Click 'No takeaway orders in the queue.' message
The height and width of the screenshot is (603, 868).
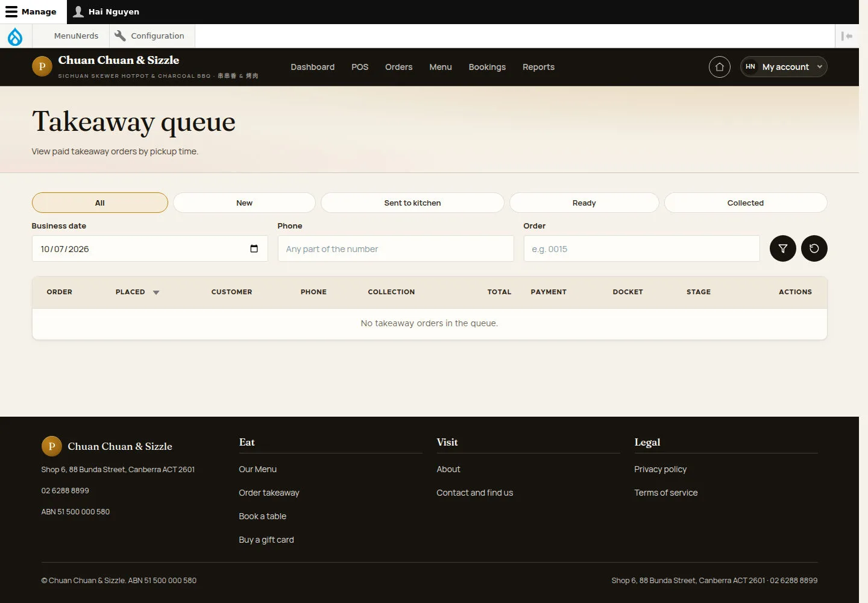pyautogui.click(x=429, y=323)
